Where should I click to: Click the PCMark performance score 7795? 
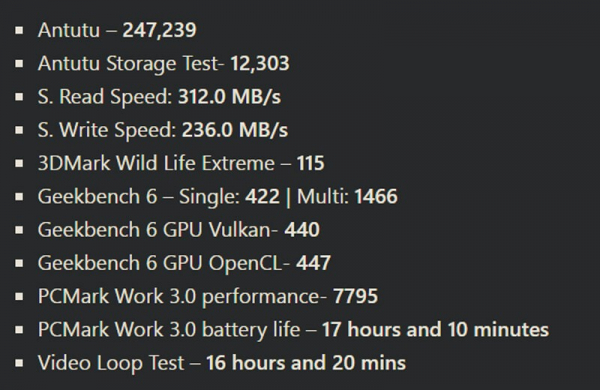coord(355,296)
